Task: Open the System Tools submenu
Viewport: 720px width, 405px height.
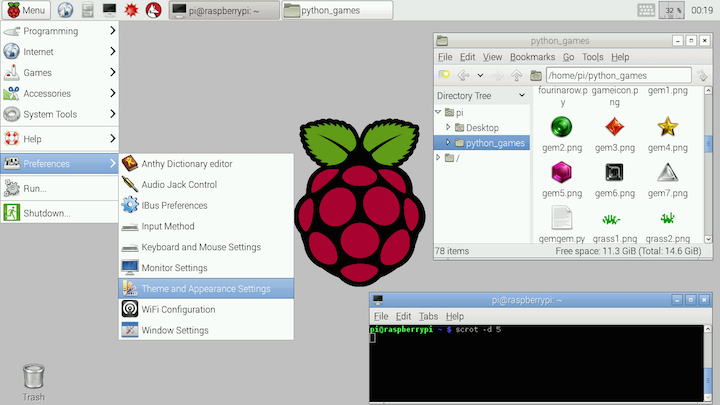Action: [60, 114]
